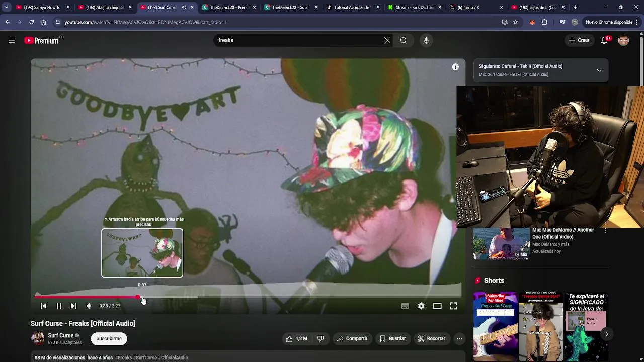The height and width of the screenshot is (362, 644).
Task: Switch to 'TheDaarick28 - Prende' tab
Action: pos(229,7)
